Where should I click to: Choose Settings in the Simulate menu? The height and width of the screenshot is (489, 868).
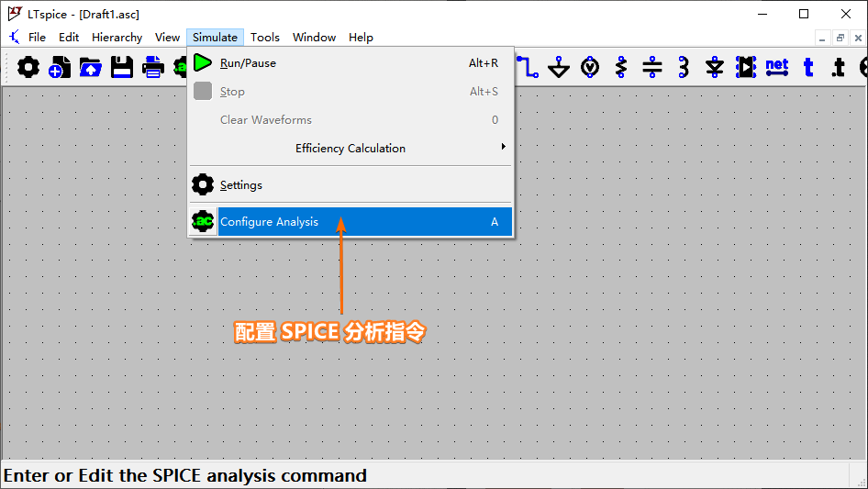coord(351,184)
